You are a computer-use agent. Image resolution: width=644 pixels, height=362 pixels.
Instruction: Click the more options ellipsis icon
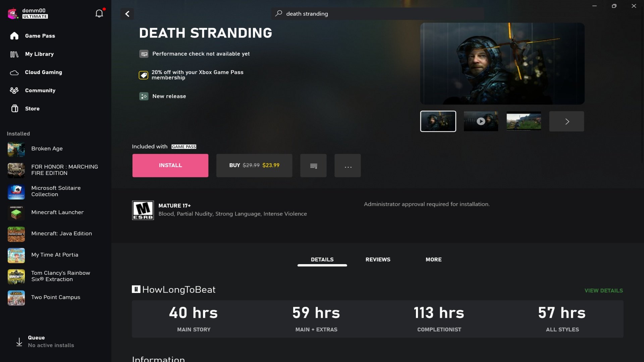click(x=347, y=165)
